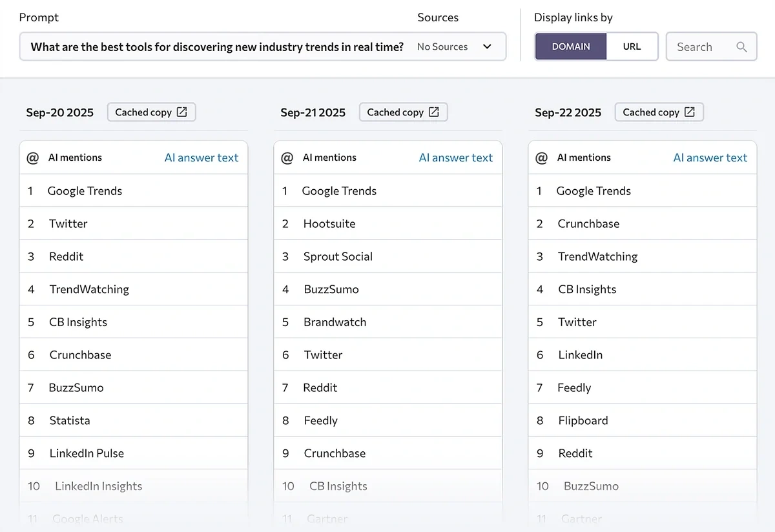
Task: Open Sep-21 2025 Cached copy button
Action: [395, 112]
